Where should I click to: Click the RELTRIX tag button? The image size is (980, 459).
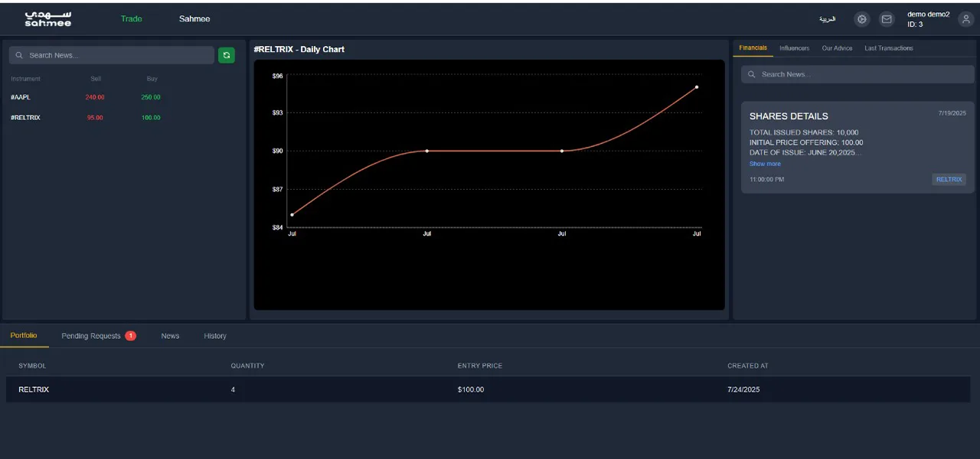[x=949, y=180]
